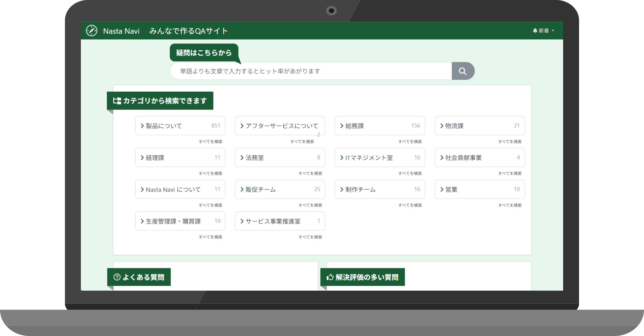Click すべてを検索 under サービス事業推進室

coord(310,237)
